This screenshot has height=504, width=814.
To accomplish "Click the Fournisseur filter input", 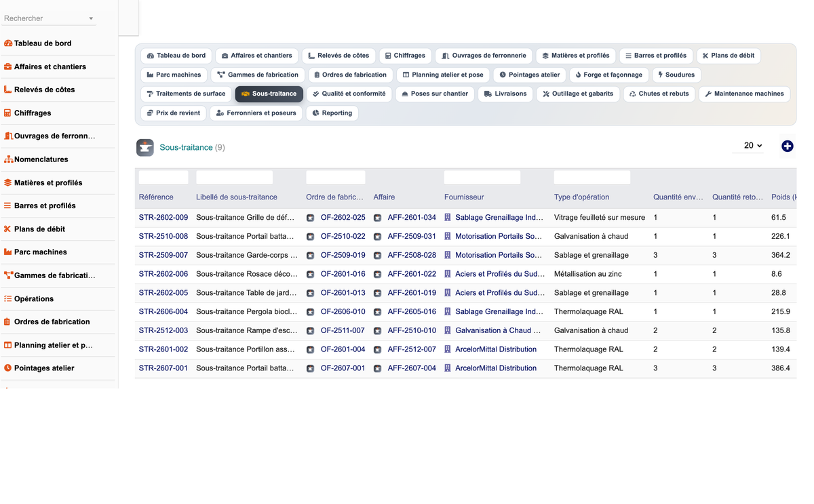I will click(482, 178).
